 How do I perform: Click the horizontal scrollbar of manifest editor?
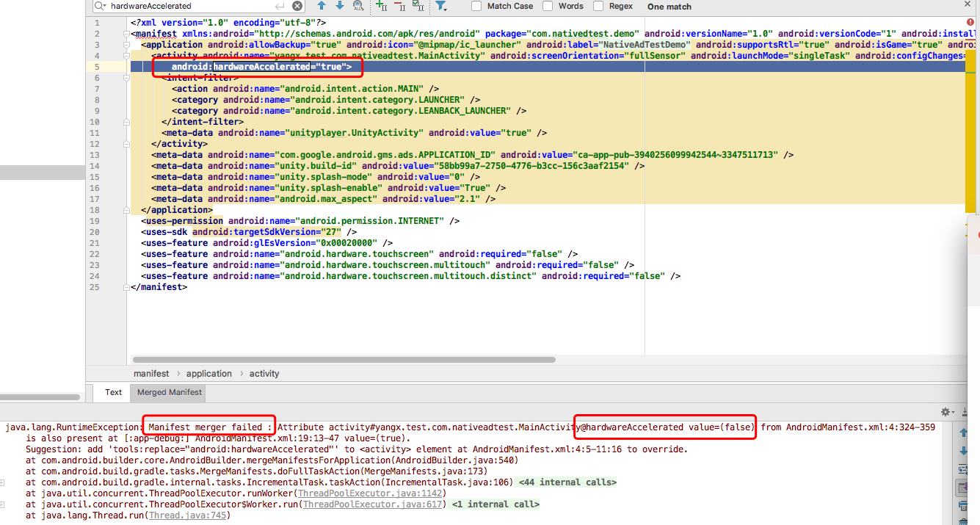[343, 360]
